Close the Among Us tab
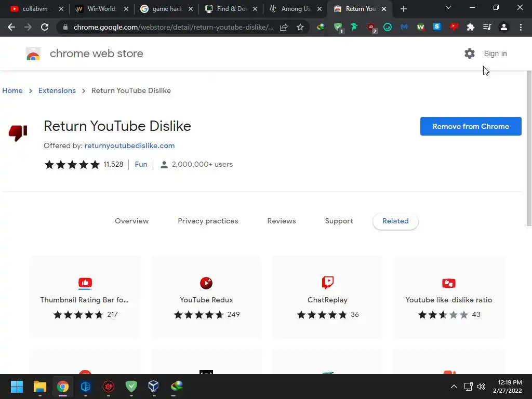 pos(320,9)
